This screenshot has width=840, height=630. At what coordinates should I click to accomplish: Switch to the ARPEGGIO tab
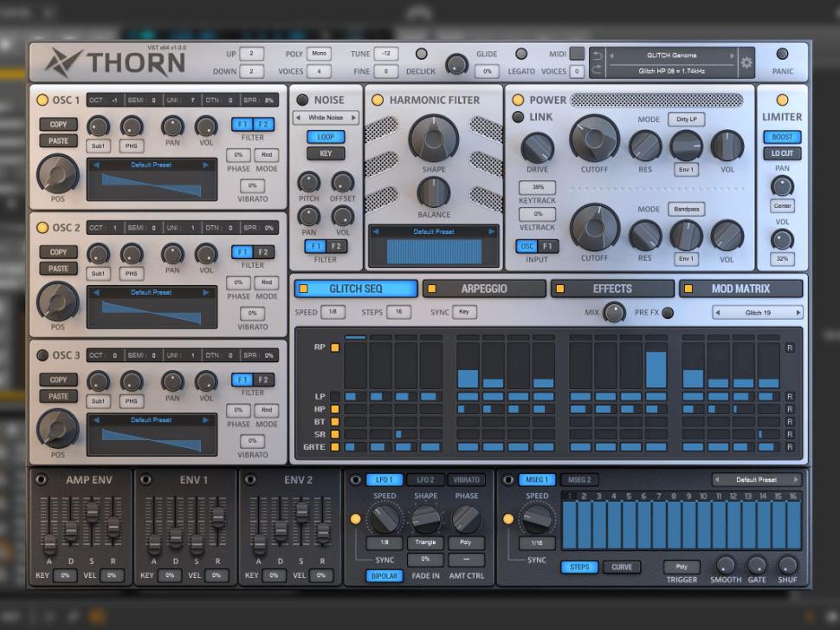484,289
